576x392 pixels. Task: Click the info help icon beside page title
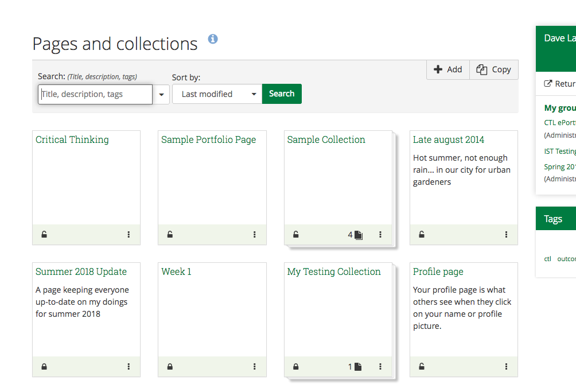pos(213,39)
